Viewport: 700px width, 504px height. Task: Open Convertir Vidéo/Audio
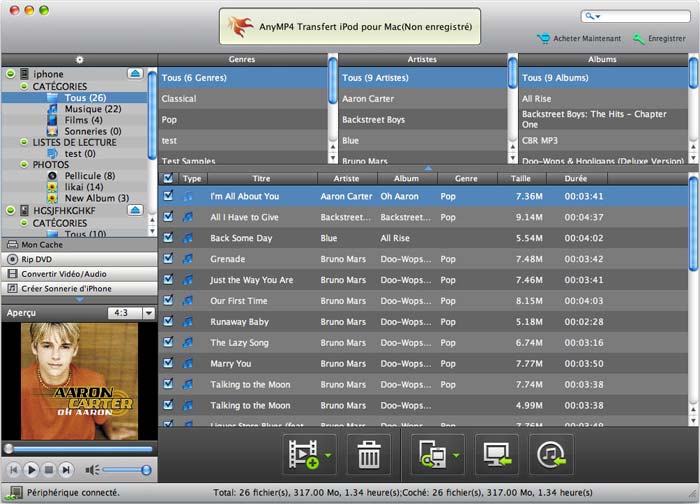79,274
